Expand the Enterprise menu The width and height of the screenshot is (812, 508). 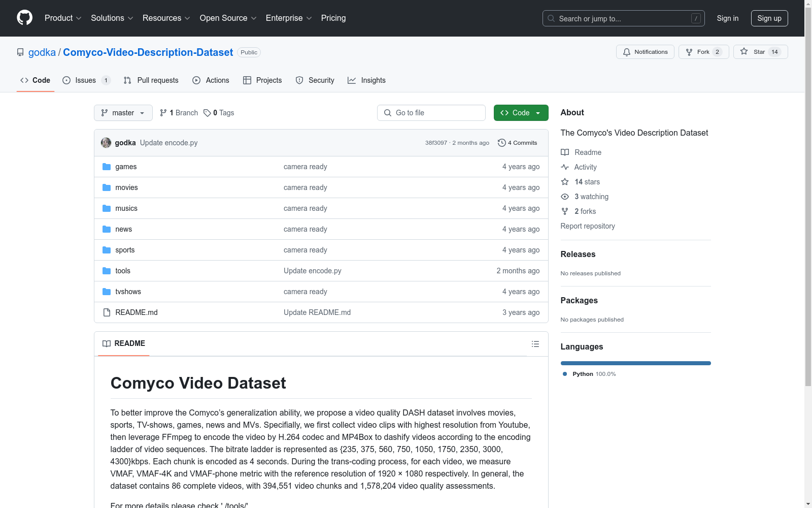(289, 18)
